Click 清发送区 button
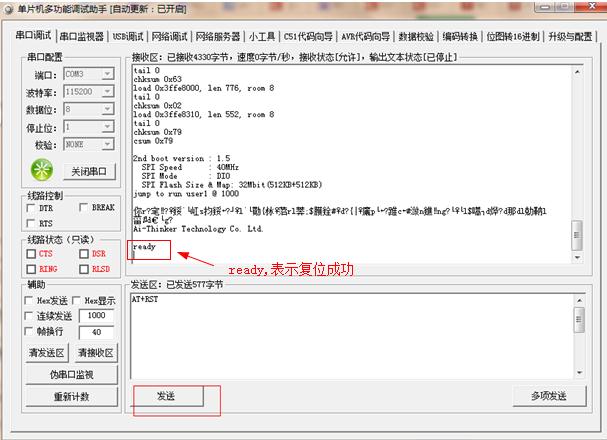 [x=46, y=353]
